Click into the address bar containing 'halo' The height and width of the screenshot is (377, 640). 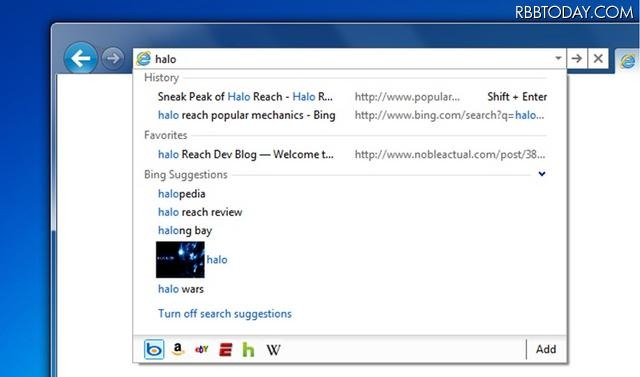[x=349, y=59]
